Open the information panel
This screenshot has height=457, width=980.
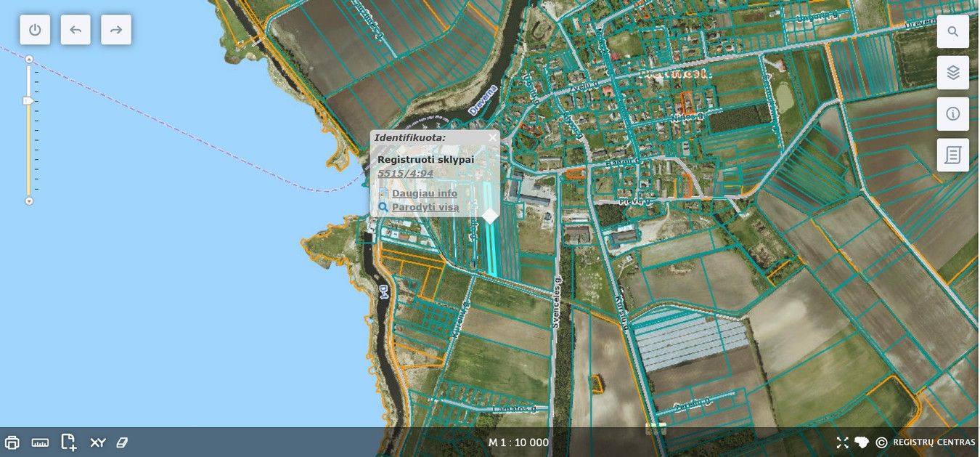coord(952,114)
